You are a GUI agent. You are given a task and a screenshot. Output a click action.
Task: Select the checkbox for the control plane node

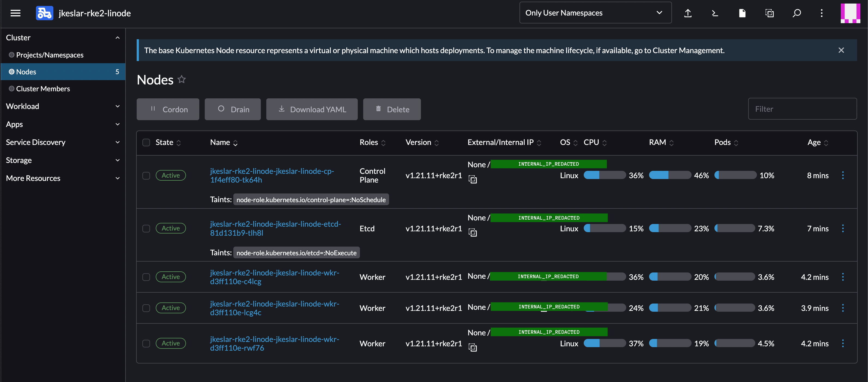tap(146, 176)
